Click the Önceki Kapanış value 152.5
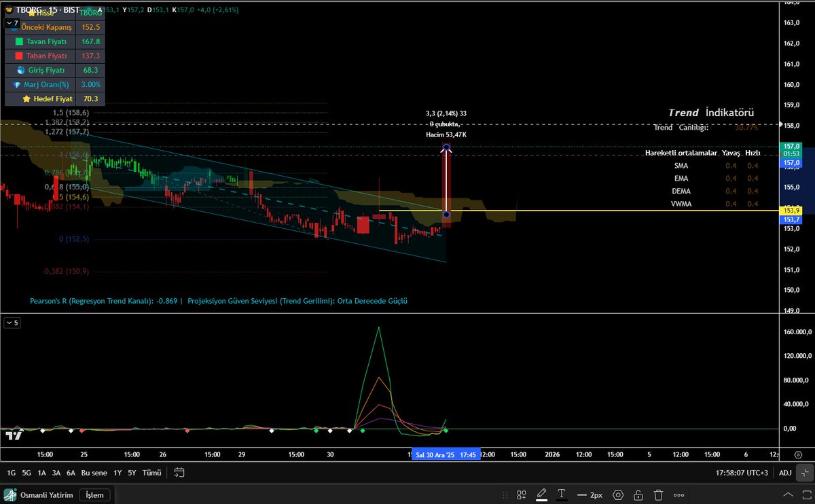815x504 pixels. coord(90,27)
